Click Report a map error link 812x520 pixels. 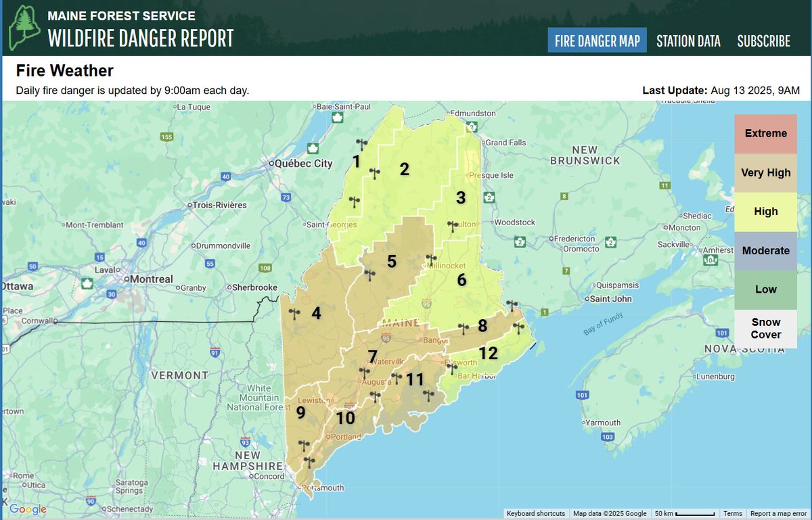(x=779, y=514)
